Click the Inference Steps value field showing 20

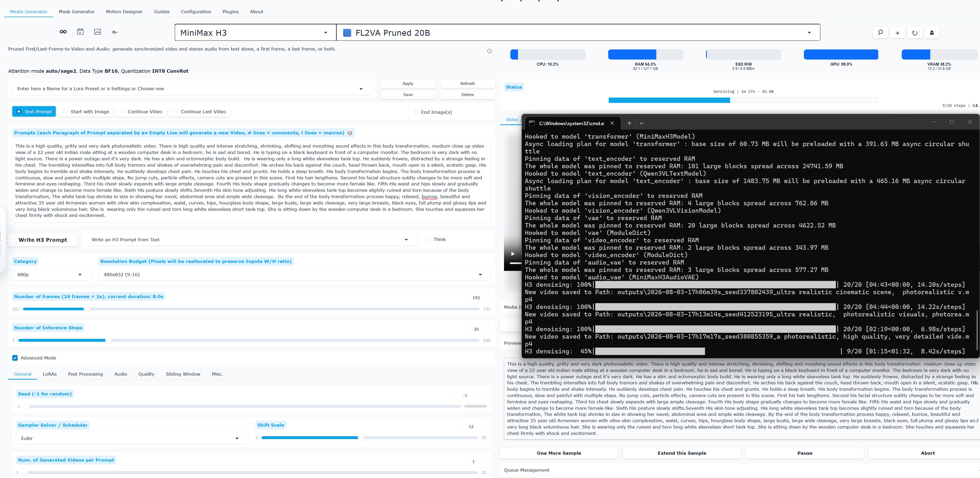(x=476, y=329)
